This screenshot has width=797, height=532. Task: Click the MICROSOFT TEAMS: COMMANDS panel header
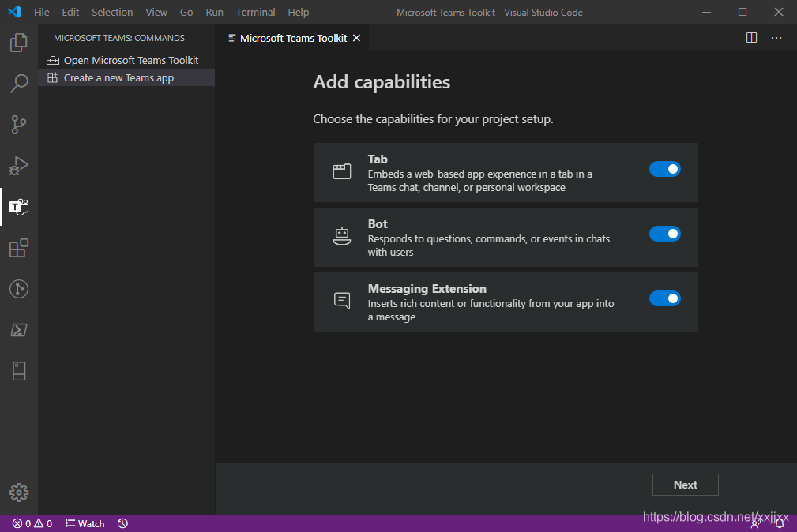pyautogui.click(x=119, y=38)
